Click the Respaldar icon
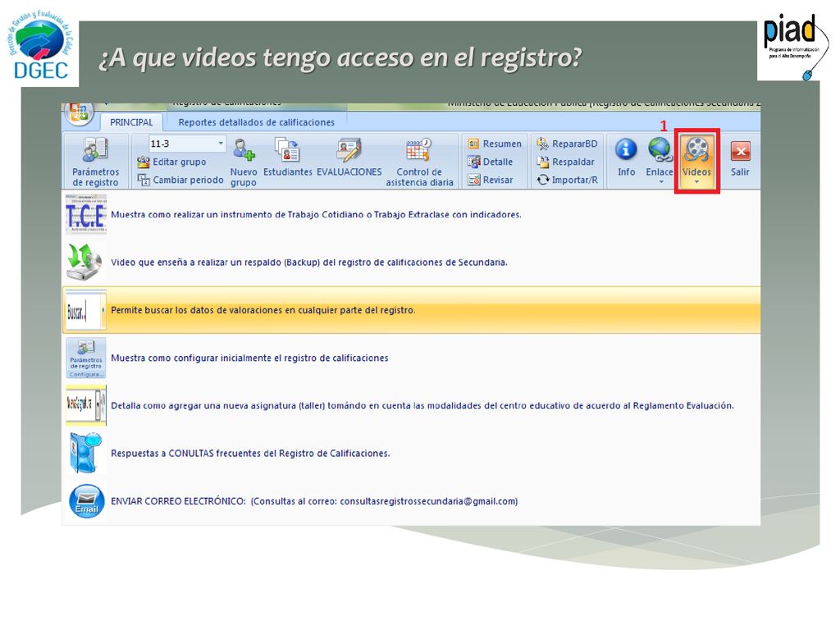The height and width of the screenshot is (630, 840). 543,162
